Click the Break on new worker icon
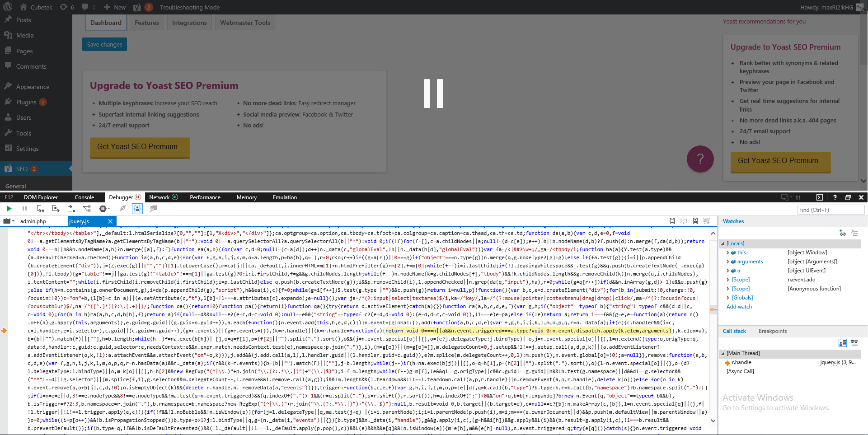Image resolution: width=868 pixels, height=435 pixels. tap(87, 209)
